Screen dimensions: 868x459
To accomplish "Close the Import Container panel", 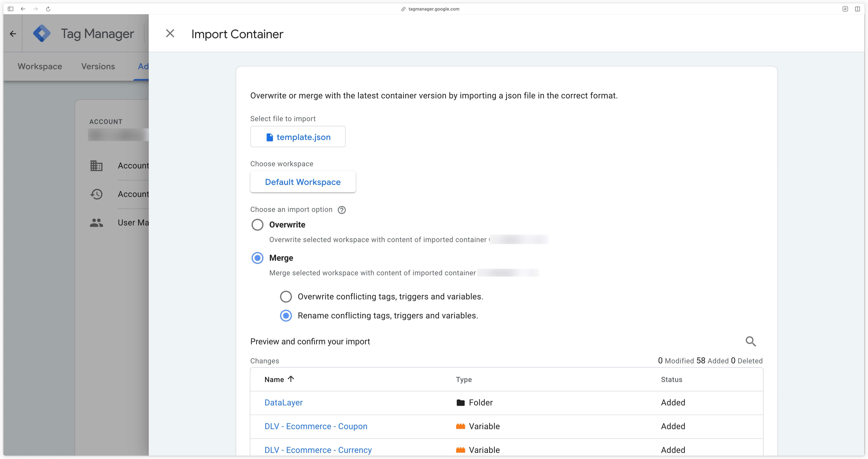I will coord(170,33).
